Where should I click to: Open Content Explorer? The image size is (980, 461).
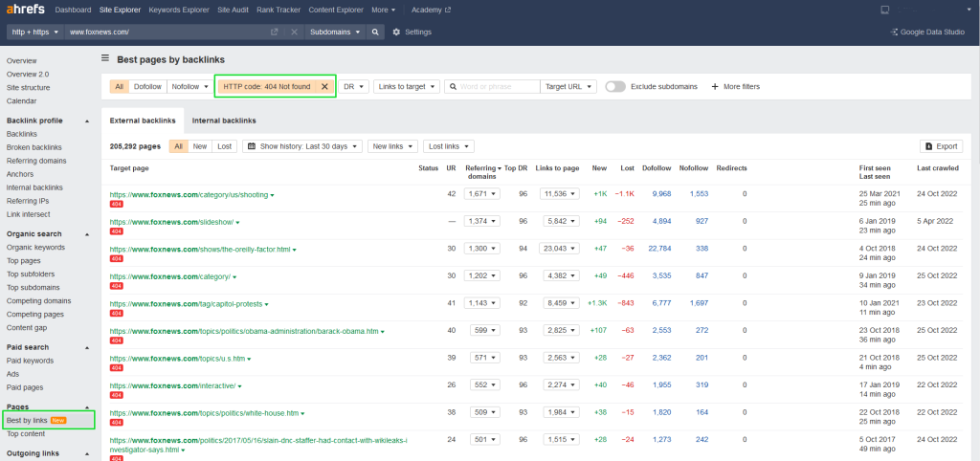336,10
